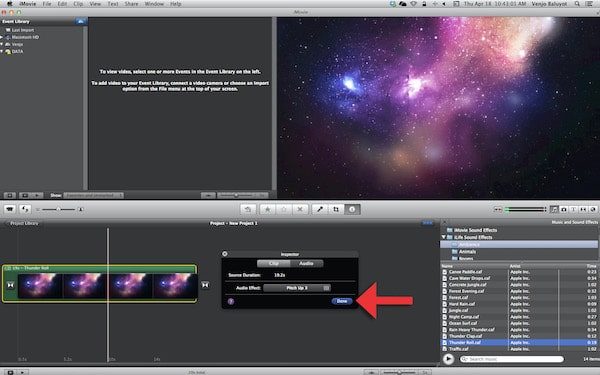Switch to the Audio tab in Inspector

pos(307,263)
